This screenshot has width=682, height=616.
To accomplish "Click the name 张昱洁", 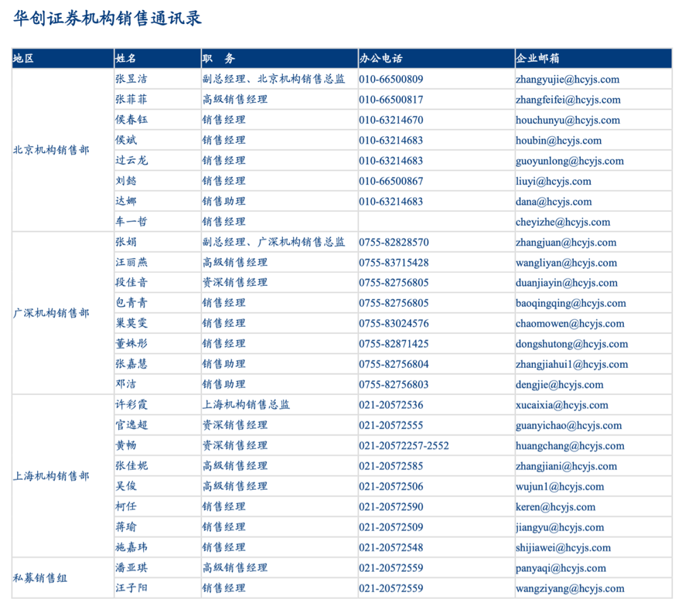I will [x=131, y=79].
